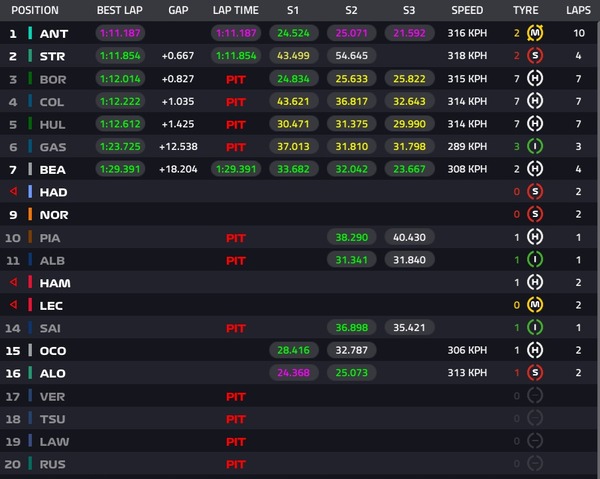
Task: Click LEC's red team color bar
Action: [30, 305]
